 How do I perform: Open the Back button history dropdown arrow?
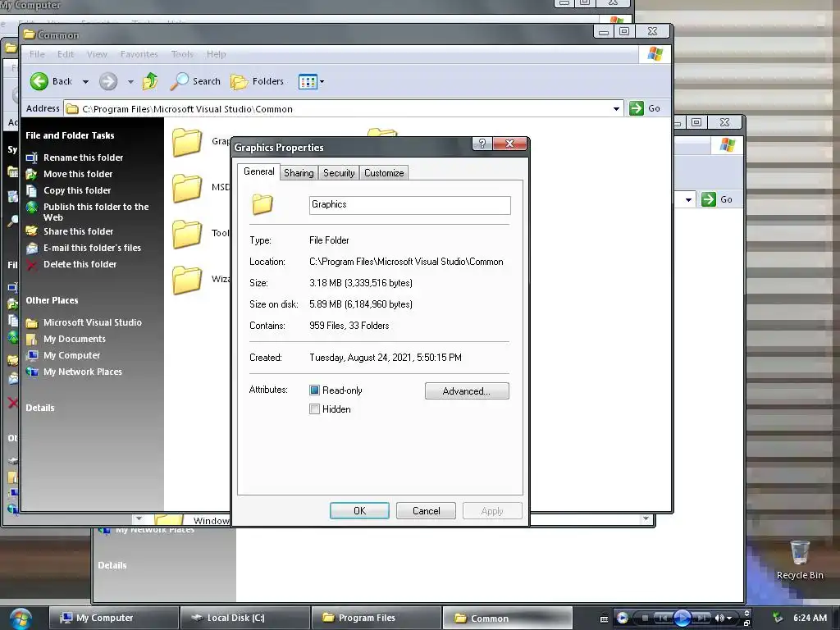click(85, 82)
